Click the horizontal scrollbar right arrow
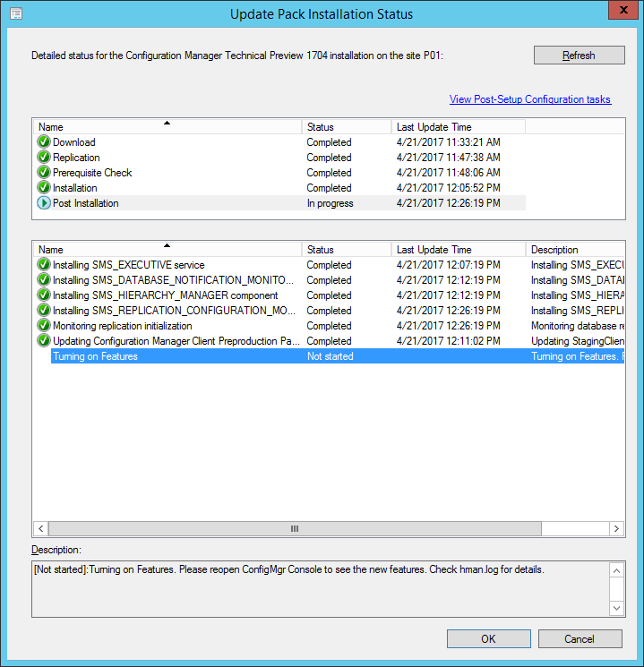 [x=617, y=529]
